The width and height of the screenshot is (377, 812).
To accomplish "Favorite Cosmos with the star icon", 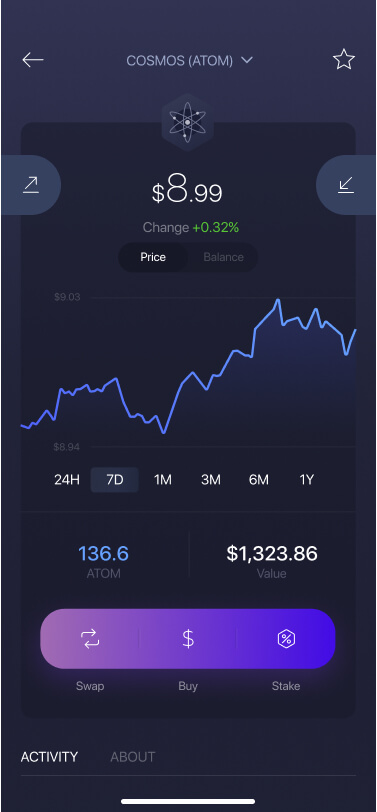I will click(343, 60).
